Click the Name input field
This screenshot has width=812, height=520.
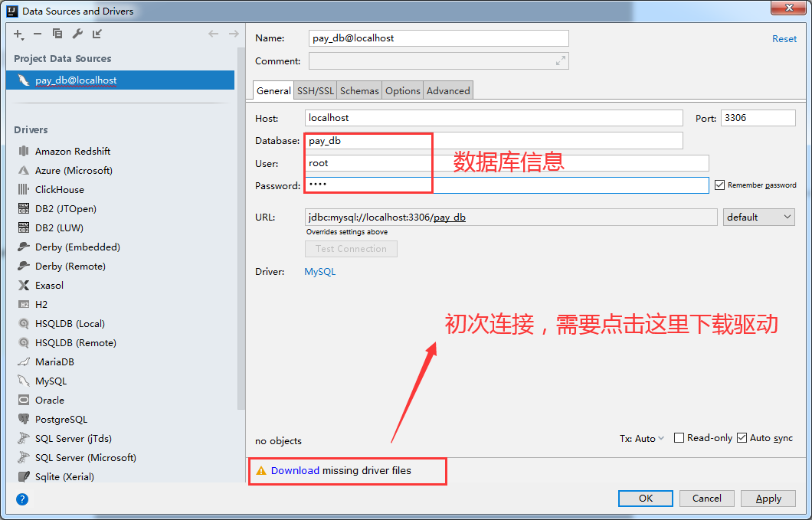pyautogui.click(x=439, y=38)
